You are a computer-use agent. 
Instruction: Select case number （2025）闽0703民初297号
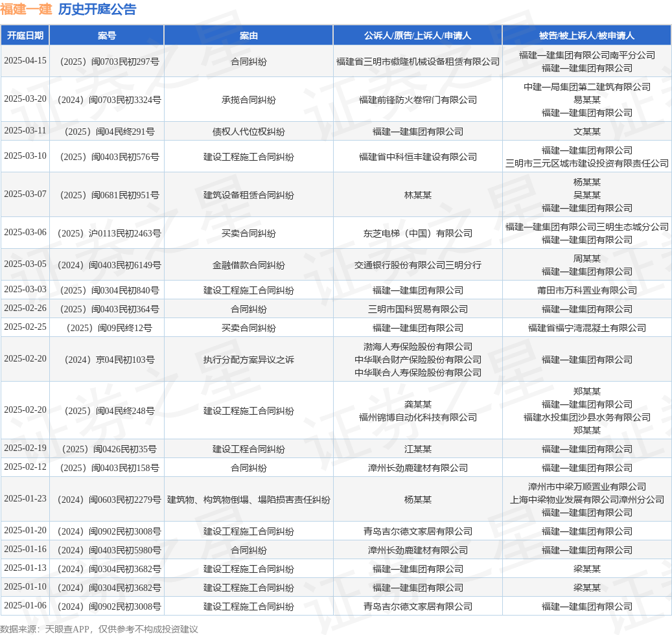tap(107, 62)
